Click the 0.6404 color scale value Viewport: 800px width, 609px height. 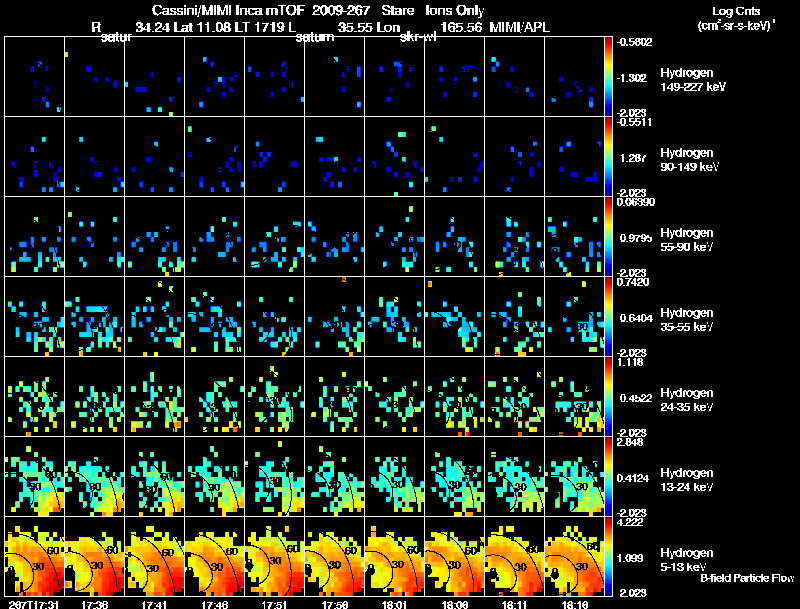(x=636, y=318)
